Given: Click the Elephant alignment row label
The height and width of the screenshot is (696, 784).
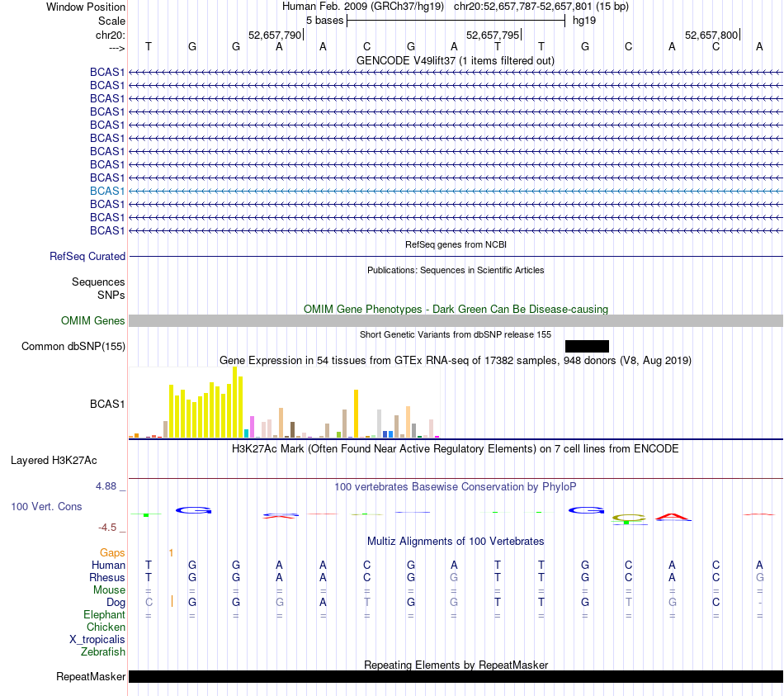Looking at the screenshot, I should pos(104,614).
